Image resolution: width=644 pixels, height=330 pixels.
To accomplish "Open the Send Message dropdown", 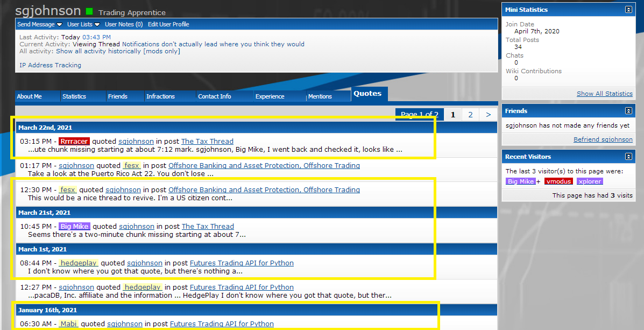I will [40, 24].
